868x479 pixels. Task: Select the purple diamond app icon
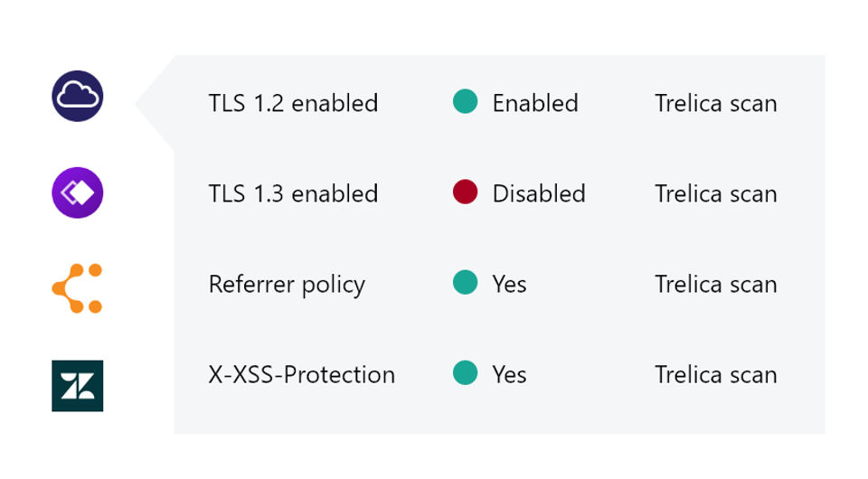point(78,193)
